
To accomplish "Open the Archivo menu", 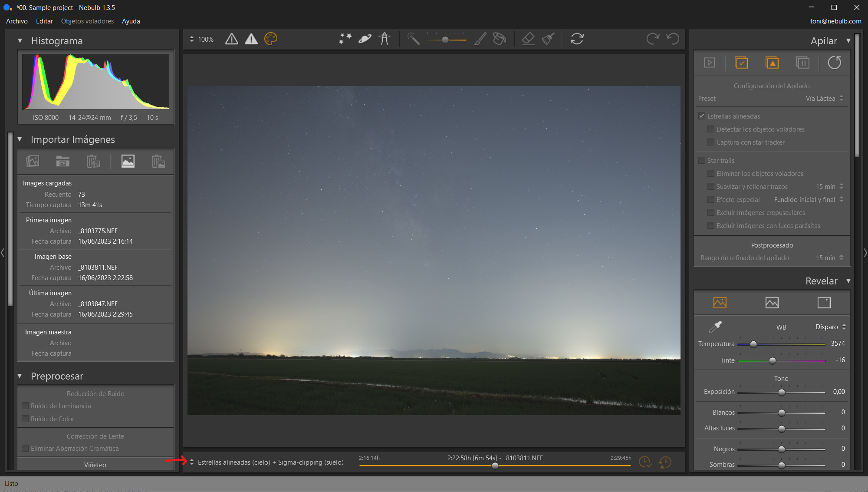I will [x=17, y=21].
